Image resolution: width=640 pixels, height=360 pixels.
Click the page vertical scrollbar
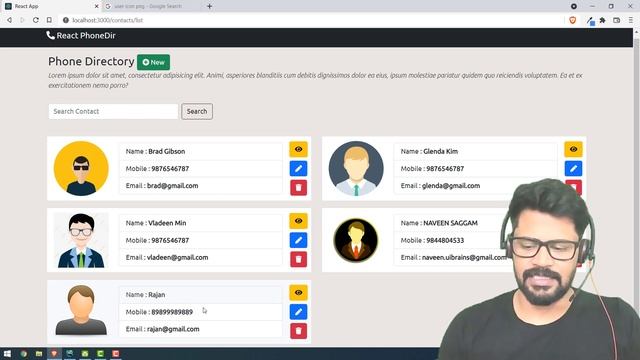[x=636, y=188]
